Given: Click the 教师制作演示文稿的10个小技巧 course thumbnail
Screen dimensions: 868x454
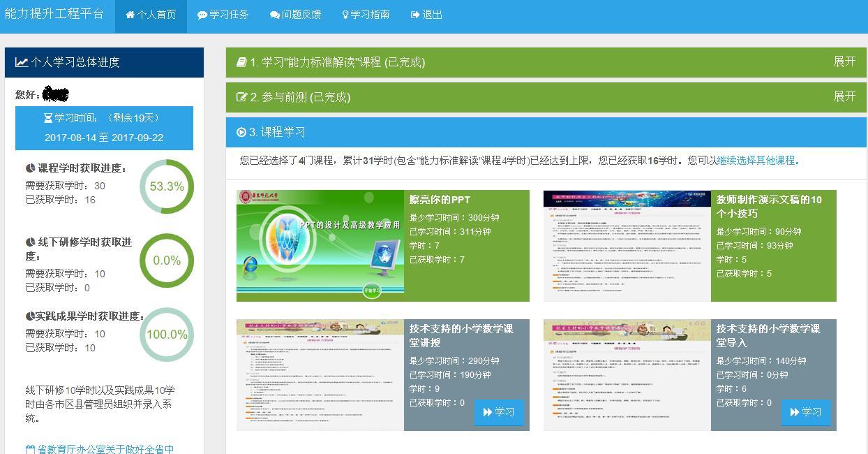Looking at the screenshot, I should click(x=627, y=246).
